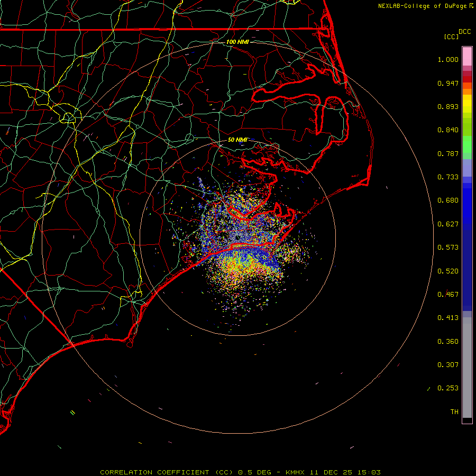Click the 0.787 legend value

tap(448, 153)
